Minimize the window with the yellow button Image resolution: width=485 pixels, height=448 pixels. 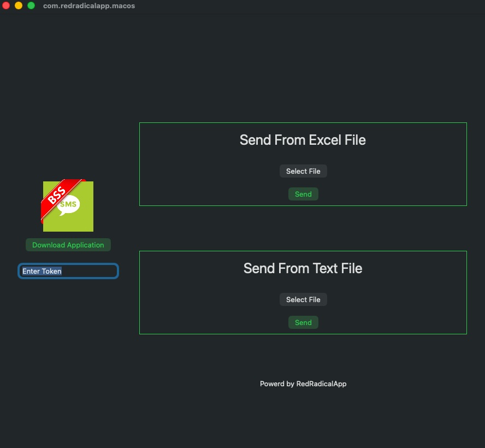tap(19, 5)
